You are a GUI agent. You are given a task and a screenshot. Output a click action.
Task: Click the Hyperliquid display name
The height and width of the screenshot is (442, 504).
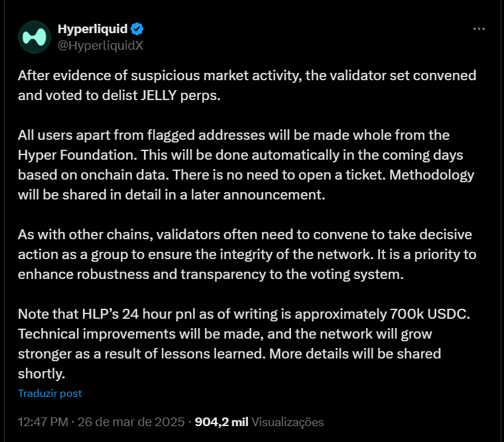coord(93,29)
